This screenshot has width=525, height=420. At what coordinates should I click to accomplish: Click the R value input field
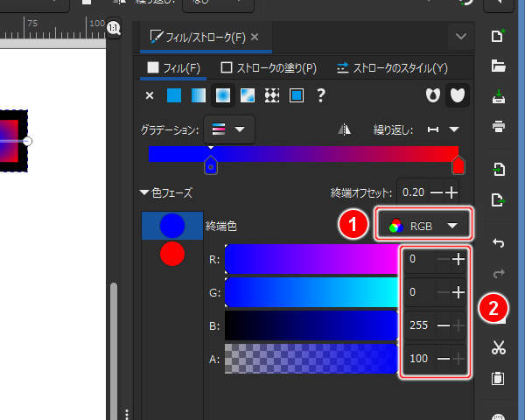[x=420, y=259]
